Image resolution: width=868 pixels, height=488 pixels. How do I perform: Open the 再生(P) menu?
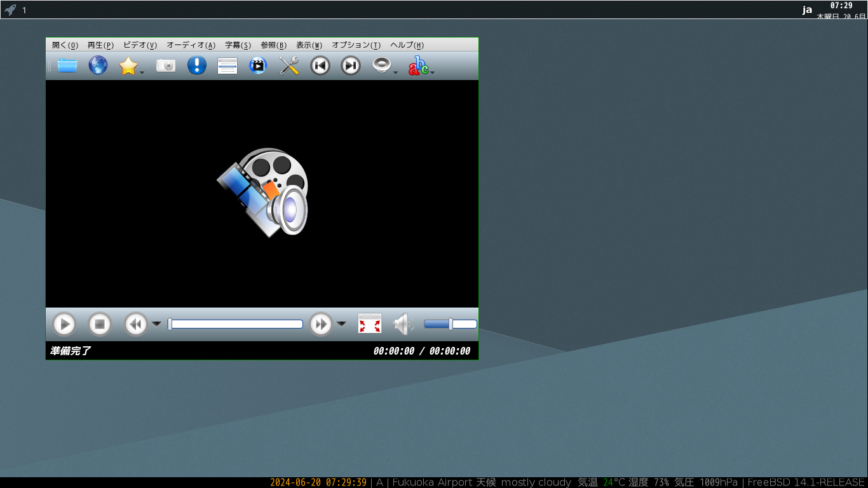100,45
